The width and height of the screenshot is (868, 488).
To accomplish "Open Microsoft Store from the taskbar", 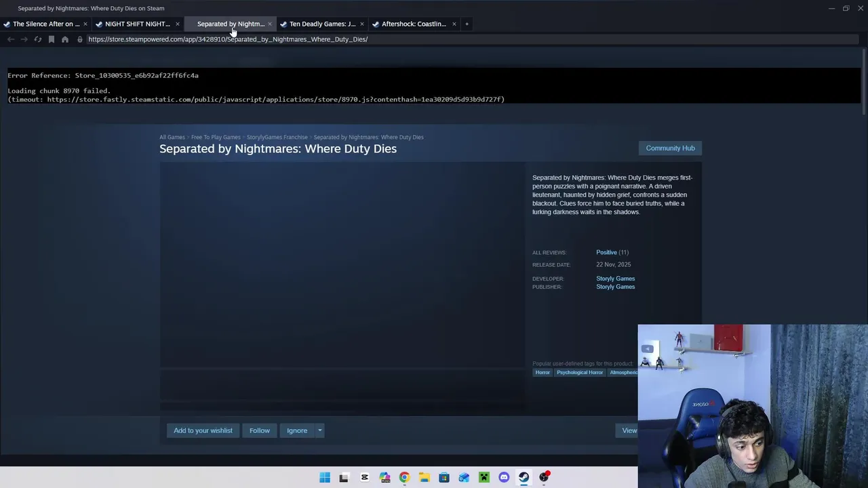I will (444, 477).
